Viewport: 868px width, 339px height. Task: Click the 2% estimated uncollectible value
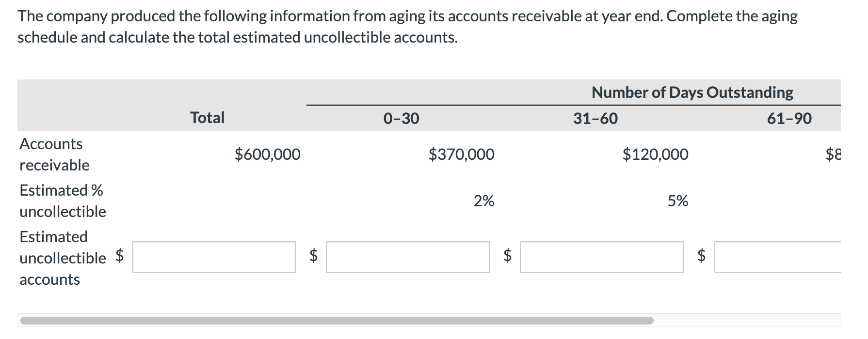484,201
